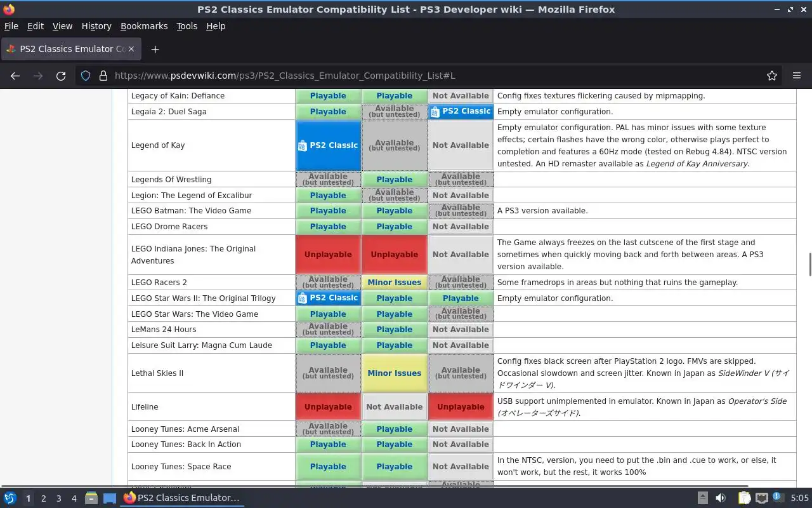Open the start menu icon in the taskbar
The image size is (812, 508).
point(10,498)
